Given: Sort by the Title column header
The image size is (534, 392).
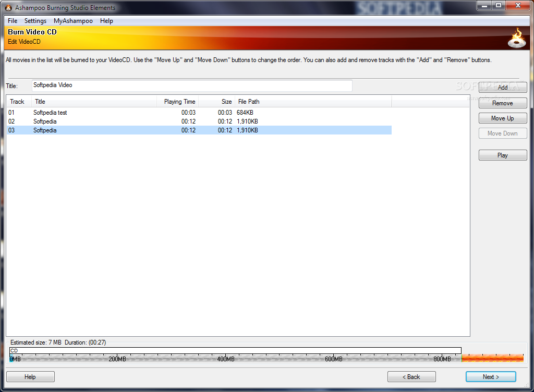Looking at the screenshot, I should point(94,102).
